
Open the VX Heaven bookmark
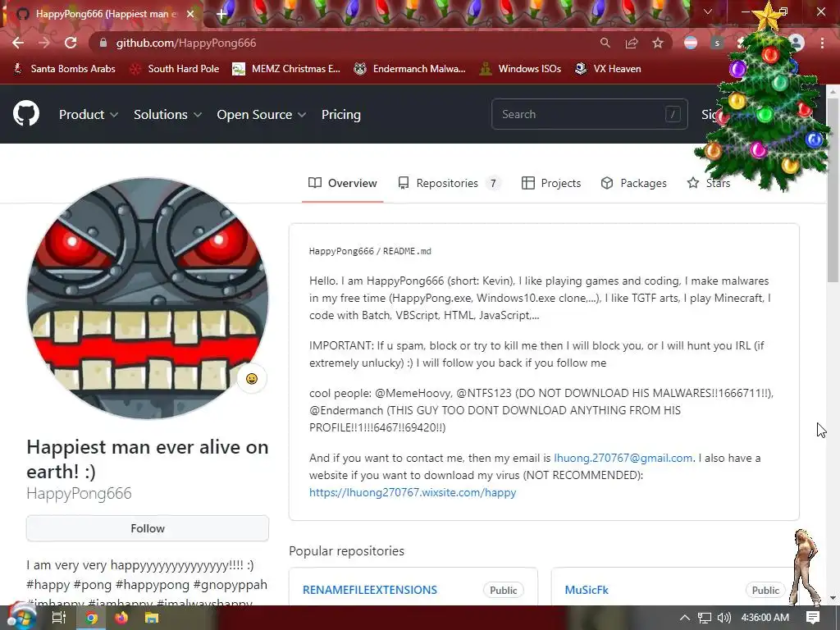coord(608,69)
